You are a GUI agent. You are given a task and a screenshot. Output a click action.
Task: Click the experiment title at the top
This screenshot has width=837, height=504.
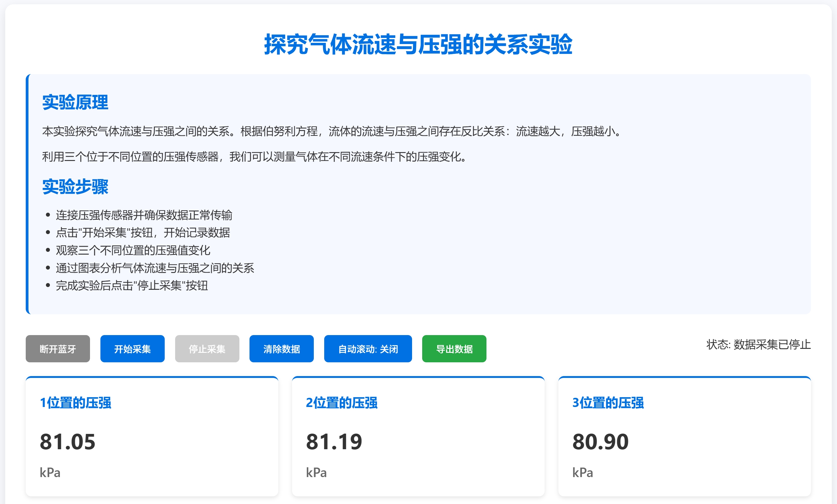(x=418, y=46)
